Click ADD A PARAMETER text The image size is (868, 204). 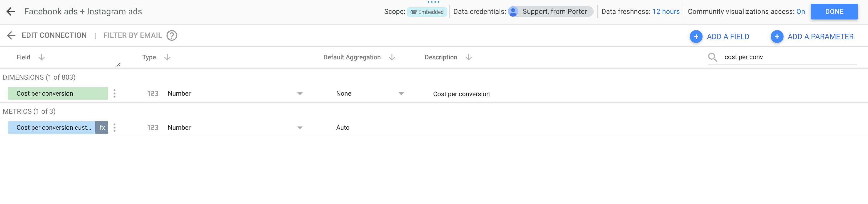[821, 36]
